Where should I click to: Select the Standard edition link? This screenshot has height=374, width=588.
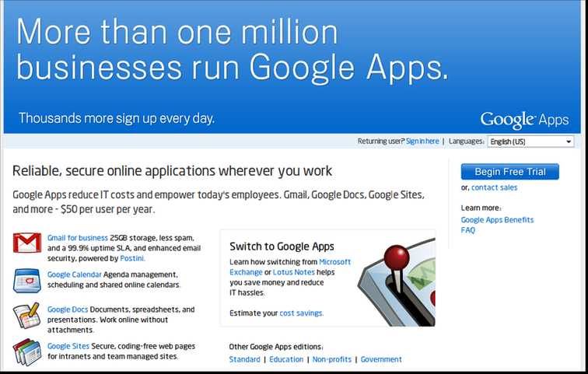click(244, 359)
